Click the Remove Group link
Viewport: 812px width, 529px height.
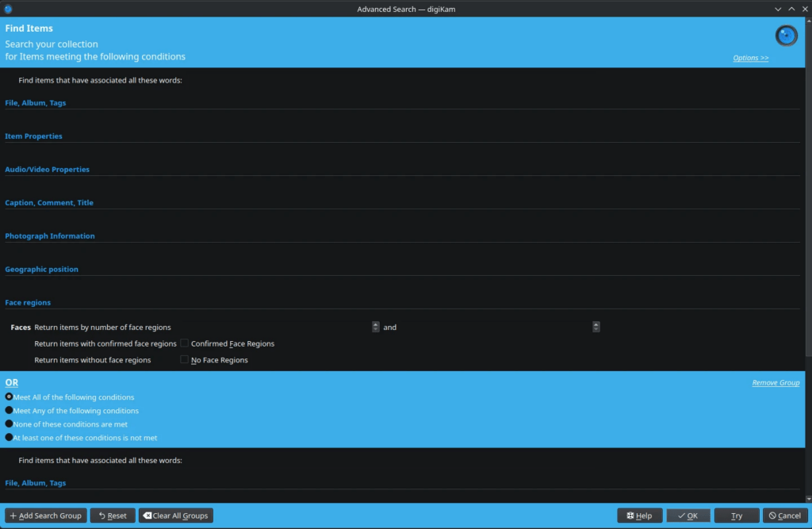pyautogui.click(x=776, y=382)
